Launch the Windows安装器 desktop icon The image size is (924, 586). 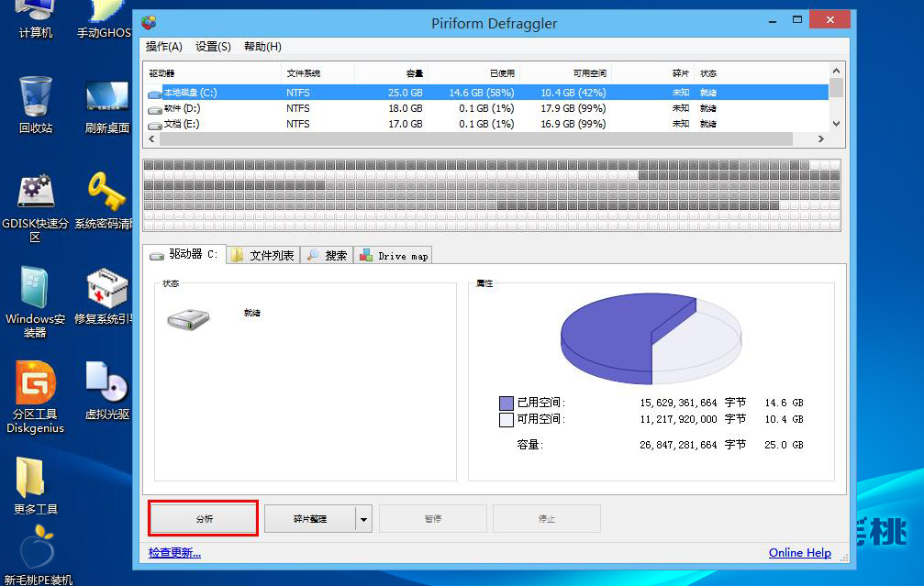click(35, 302)
